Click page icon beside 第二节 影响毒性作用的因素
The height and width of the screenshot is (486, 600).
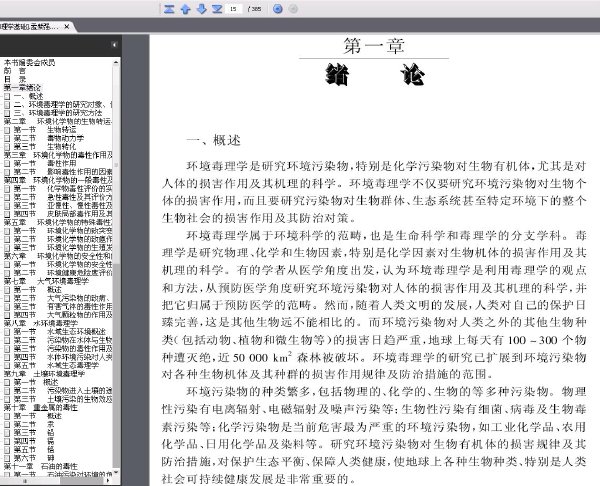(7, 172)
